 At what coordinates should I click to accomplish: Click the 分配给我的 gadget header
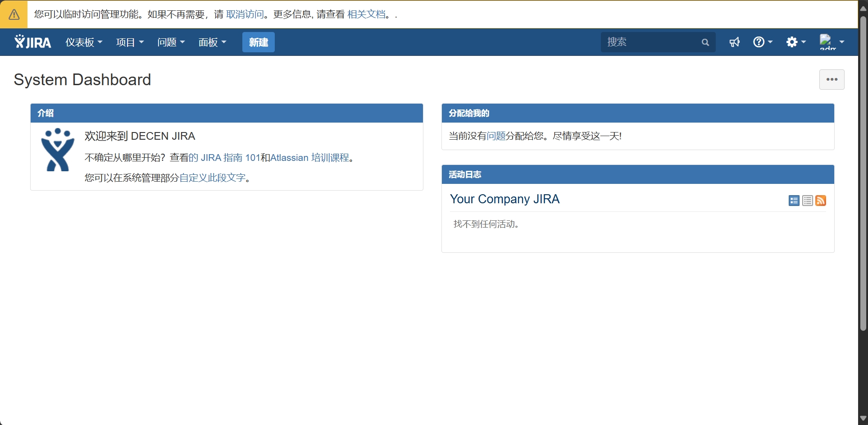638,113
